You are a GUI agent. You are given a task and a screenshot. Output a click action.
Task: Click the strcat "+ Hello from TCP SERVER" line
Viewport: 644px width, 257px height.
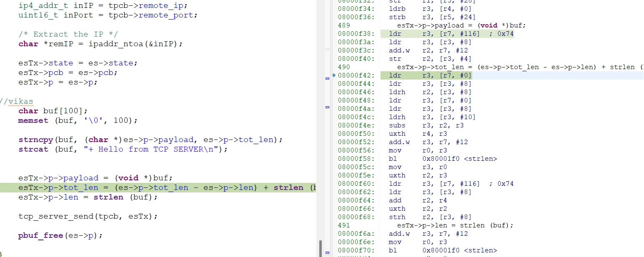[x=123, y=150]
